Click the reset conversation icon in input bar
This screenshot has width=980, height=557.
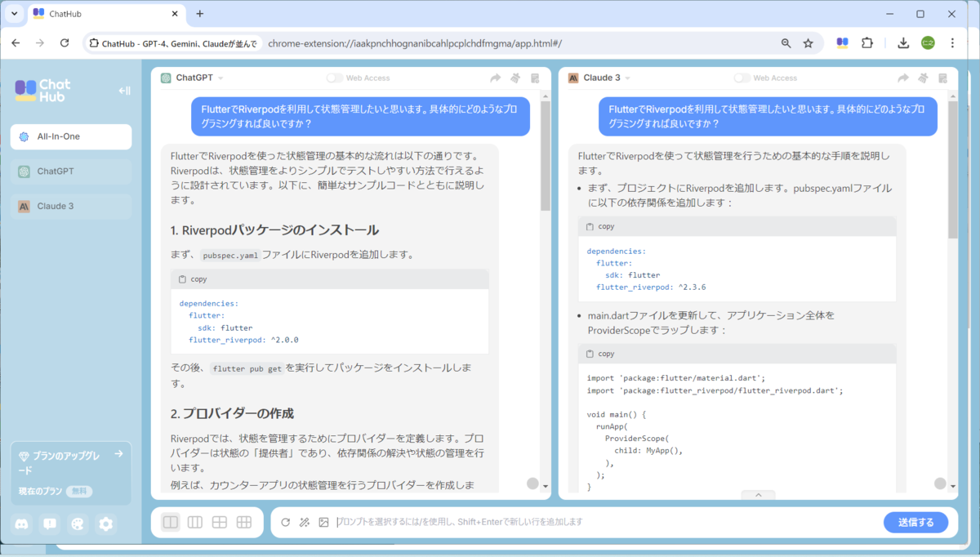tap(285, 522)
